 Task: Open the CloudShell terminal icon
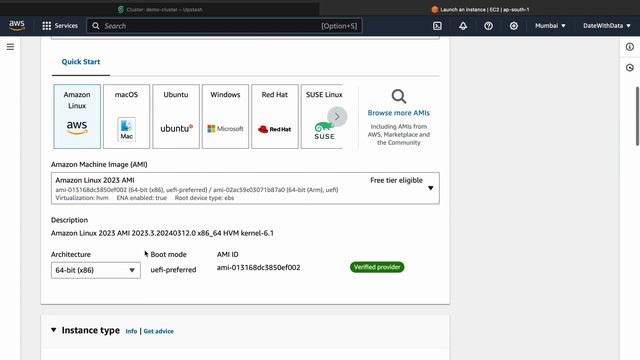click(x=437, y=26)
